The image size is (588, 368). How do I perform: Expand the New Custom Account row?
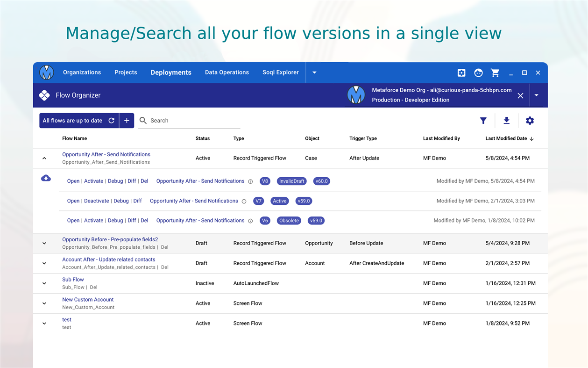44,303
